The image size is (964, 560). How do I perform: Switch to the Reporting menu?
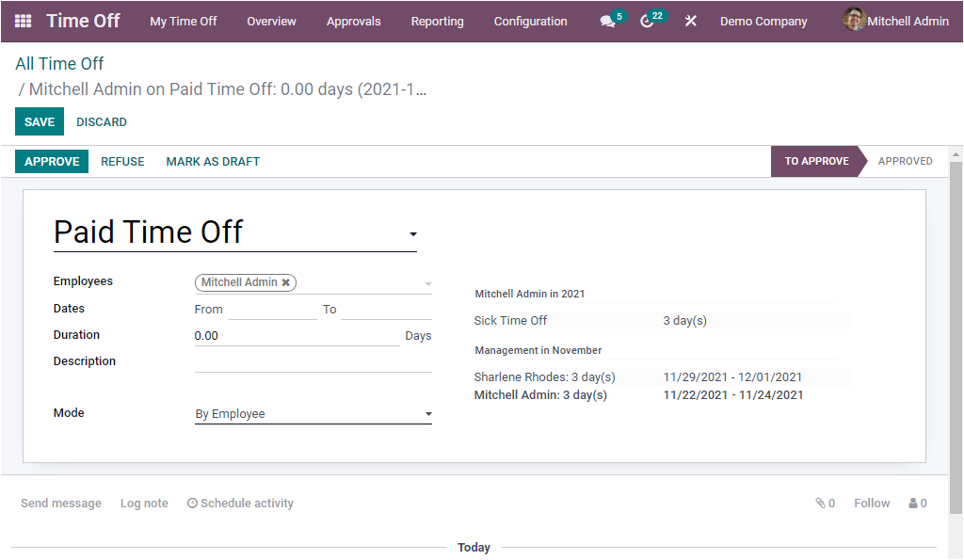[x=437, y=21]
